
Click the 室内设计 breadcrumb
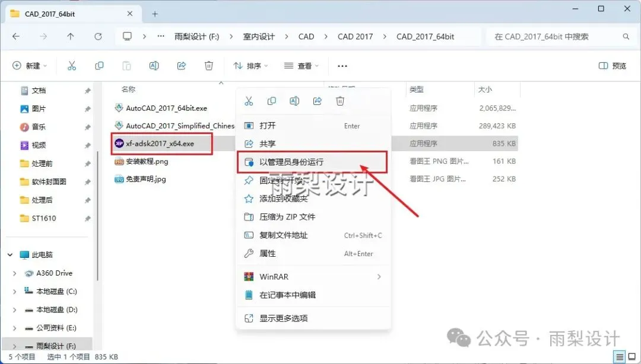click(x=259, y=36)
